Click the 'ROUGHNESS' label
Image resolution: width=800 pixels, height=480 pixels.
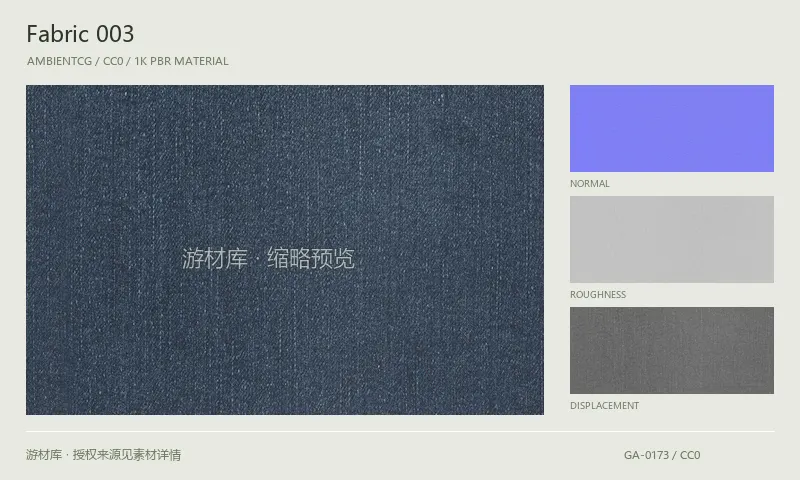[598, 295]
